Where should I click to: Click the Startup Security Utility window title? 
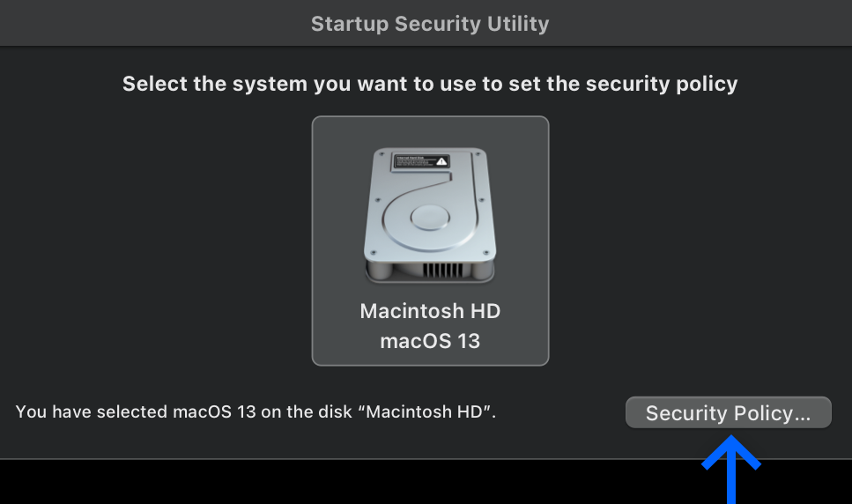(430, 24)
